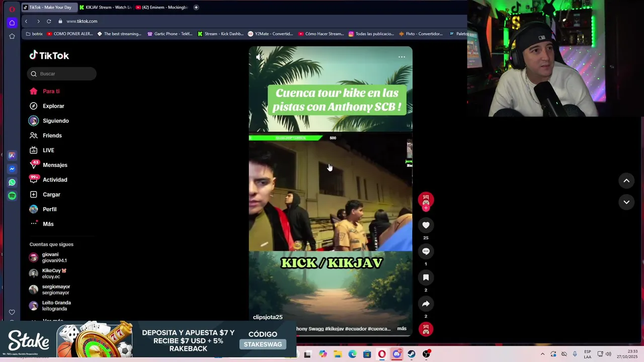
Task: Expand caption with más link
Action: tap(401, 329)
